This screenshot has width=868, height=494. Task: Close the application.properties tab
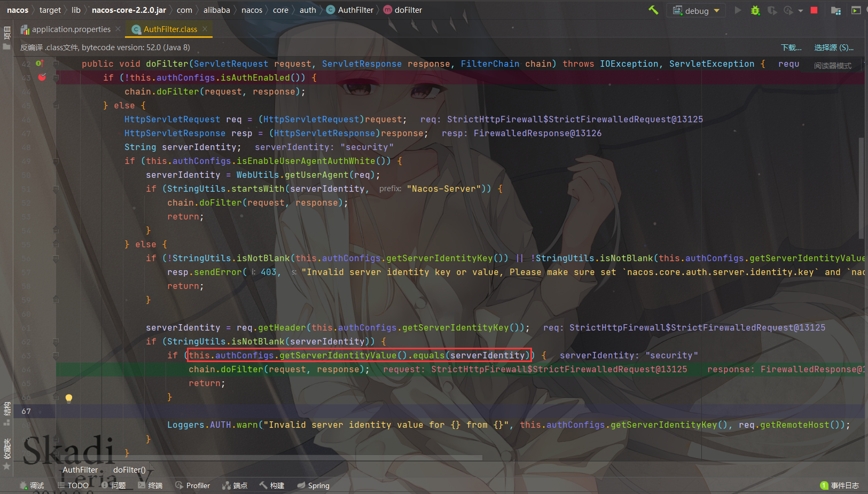coord(118,29)
